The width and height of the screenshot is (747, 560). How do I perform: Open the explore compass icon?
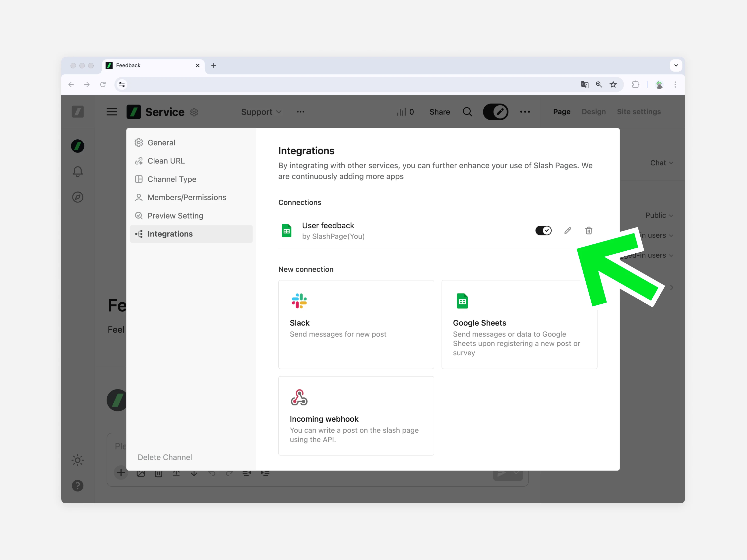click(x=78, y=197)
